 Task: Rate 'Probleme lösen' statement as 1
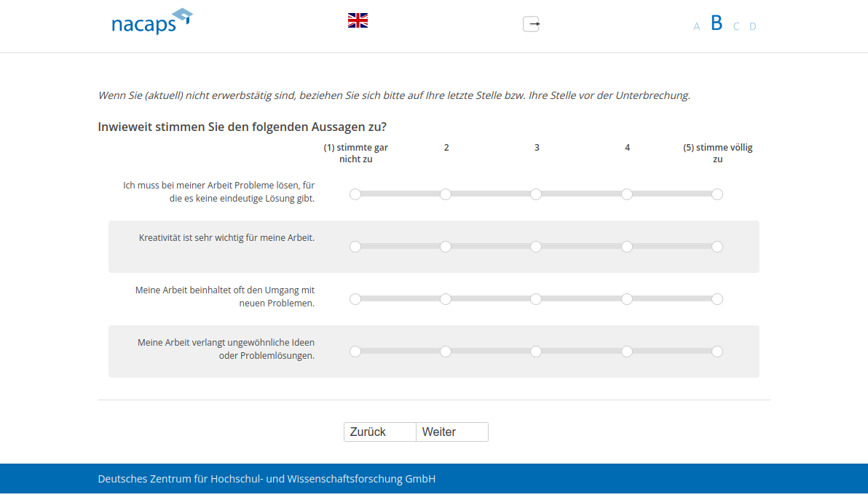click(x=355, y=194)
